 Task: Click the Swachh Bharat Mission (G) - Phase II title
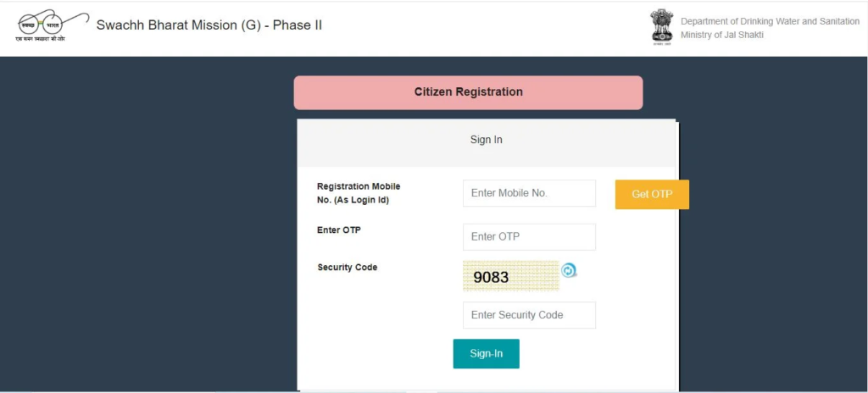click(209, 25)
